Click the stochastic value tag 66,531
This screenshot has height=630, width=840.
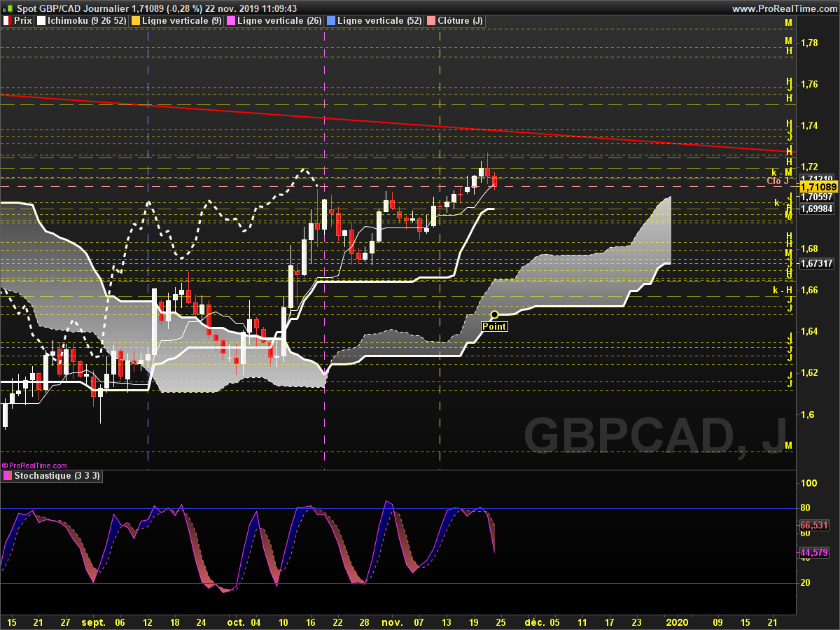click(814, 525)
